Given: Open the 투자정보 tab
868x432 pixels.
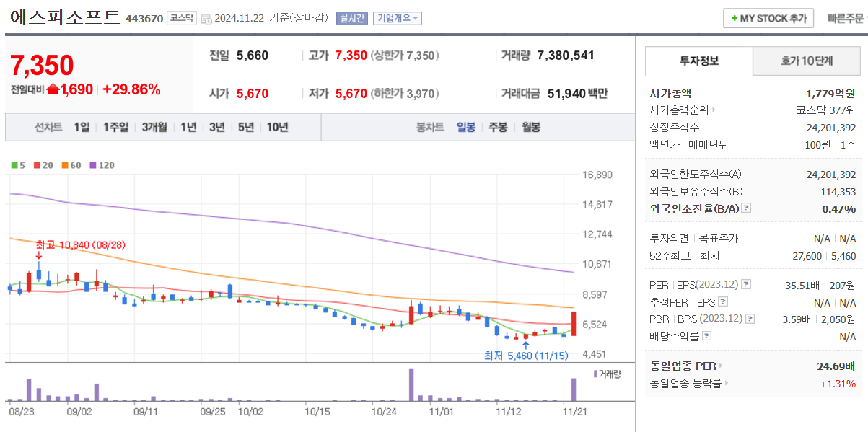Looking at the screenshot, I should (698, 61).
